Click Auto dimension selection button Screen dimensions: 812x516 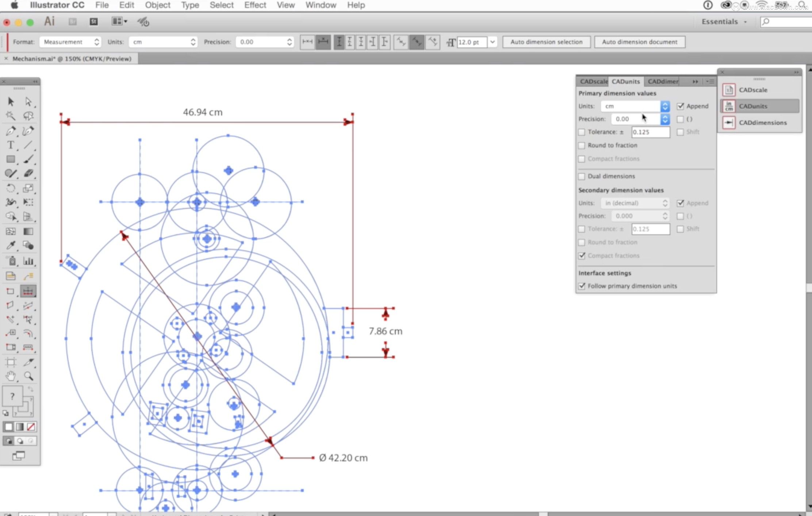(546, 42)
